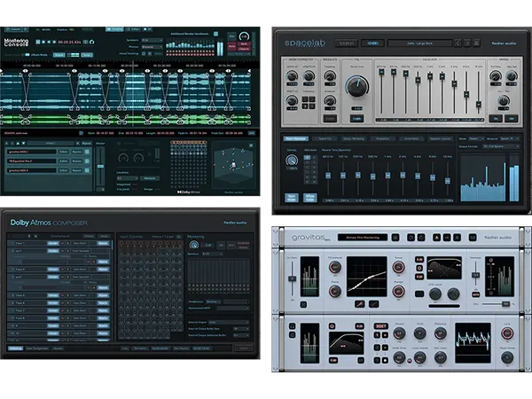Select the Metering tab in Dolby Atmos Composer
This screenshot has width=532, height=399.
[15, 348]
